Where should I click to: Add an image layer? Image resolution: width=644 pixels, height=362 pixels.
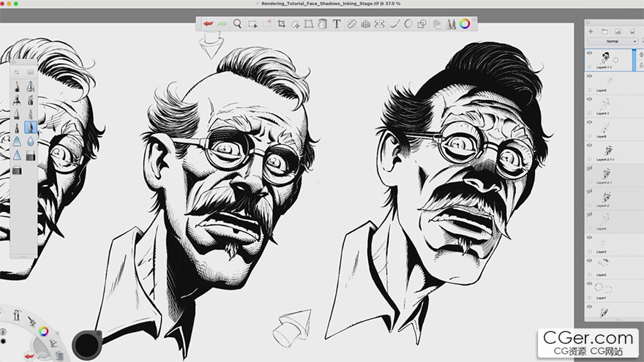point(618,31)
